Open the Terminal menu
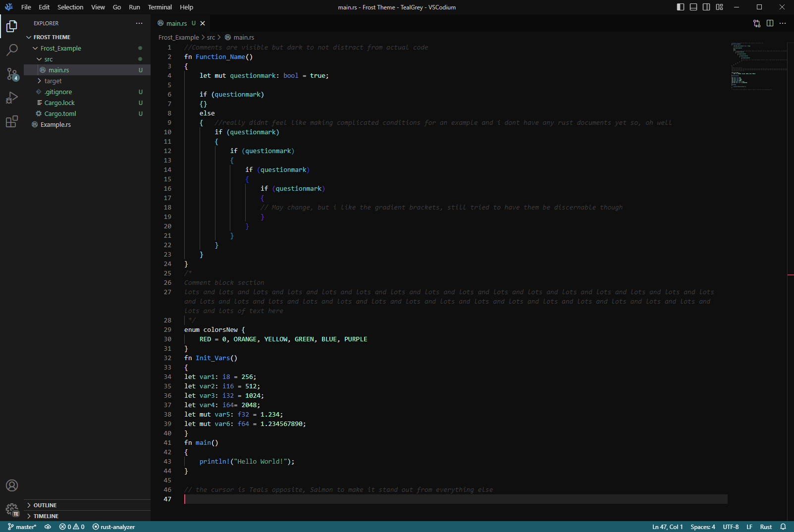Viewport: 794px width, 532px height. pos(159,7)
